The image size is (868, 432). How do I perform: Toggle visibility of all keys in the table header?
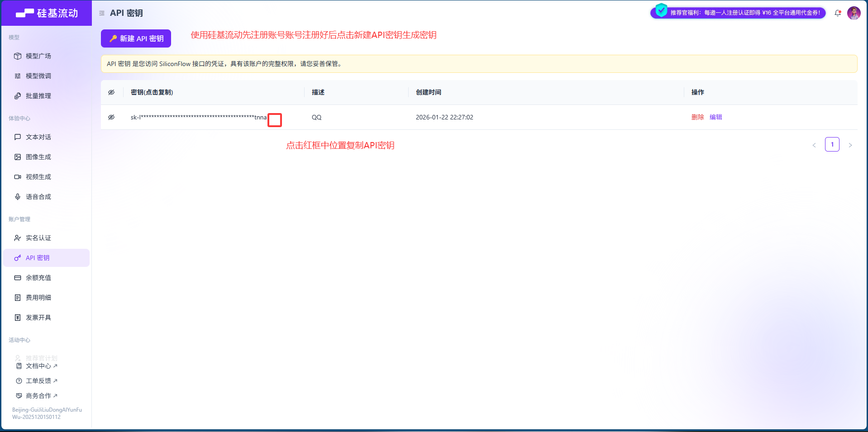click(x=111, y=92)
